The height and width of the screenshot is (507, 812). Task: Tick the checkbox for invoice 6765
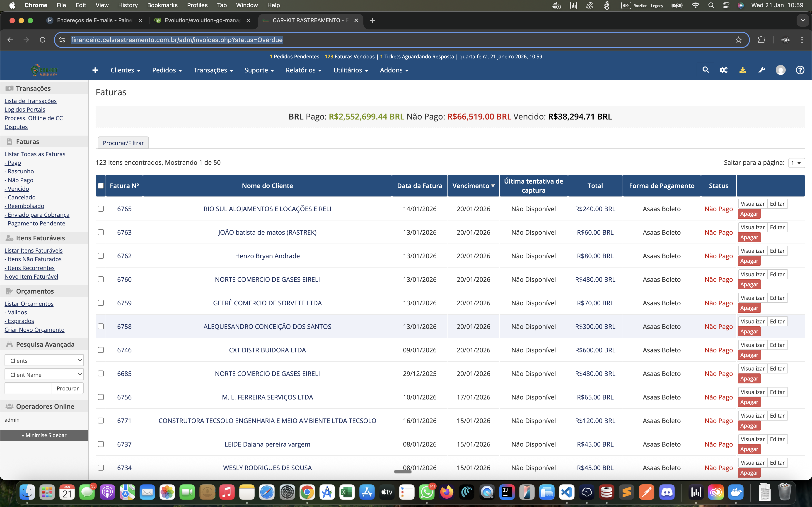101,208
